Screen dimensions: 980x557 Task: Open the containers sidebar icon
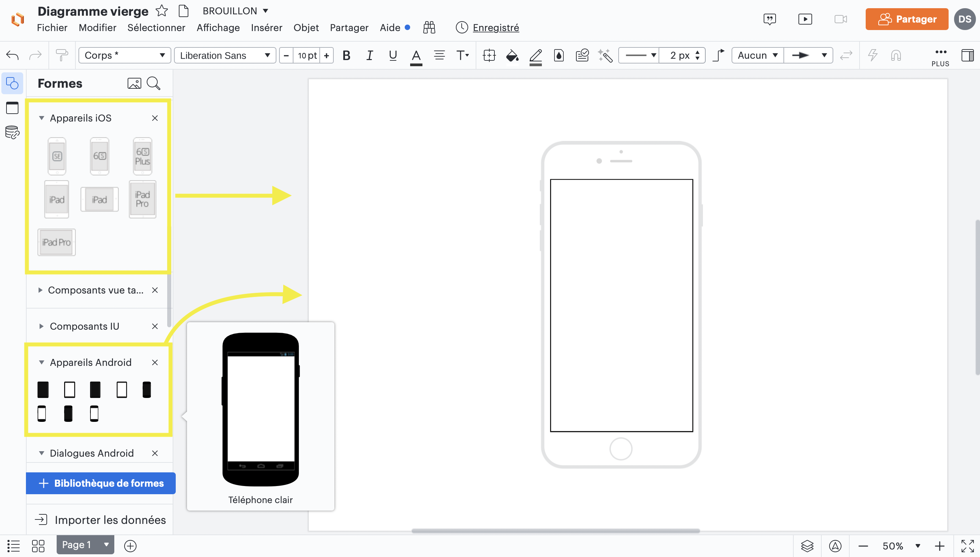click(x=12, y=108)
